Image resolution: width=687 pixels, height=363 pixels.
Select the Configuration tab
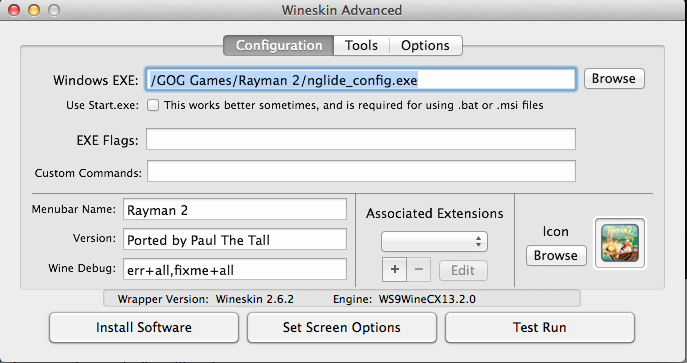(x=279, y=46)
